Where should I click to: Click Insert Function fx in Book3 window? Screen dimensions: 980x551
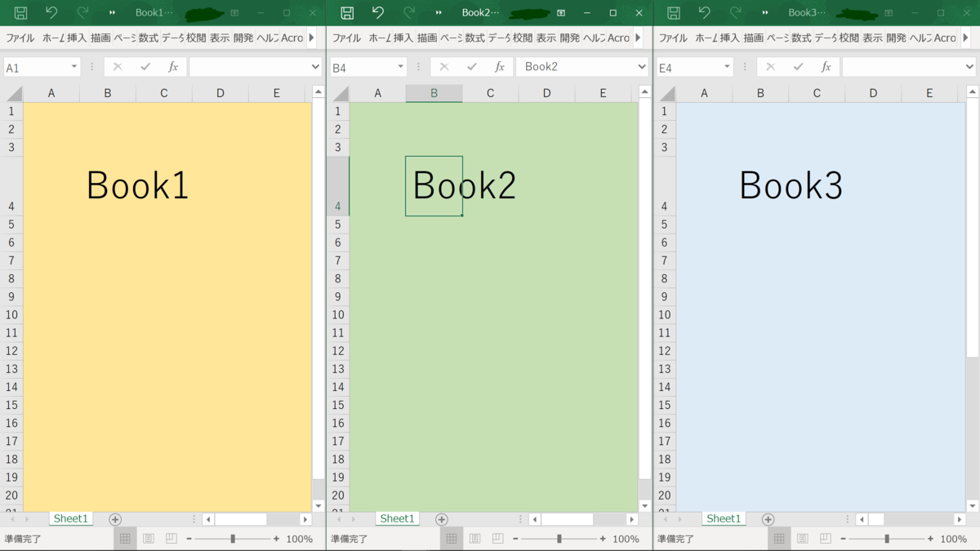click(x=826, y=67)
